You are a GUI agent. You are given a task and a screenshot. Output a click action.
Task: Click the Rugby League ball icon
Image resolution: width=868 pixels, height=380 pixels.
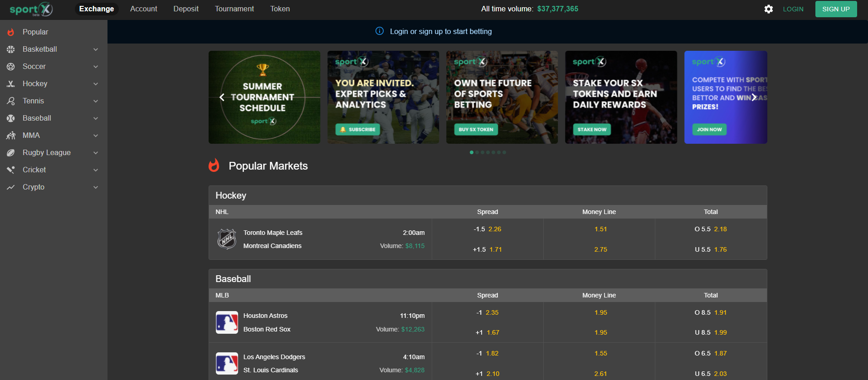[x=11, y=153]
